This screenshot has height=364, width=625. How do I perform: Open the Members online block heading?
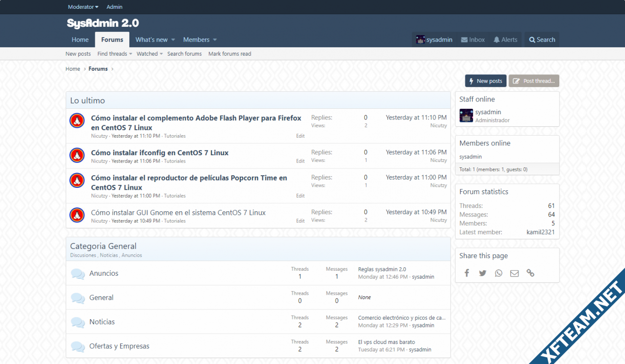click(x=485, y=143)
